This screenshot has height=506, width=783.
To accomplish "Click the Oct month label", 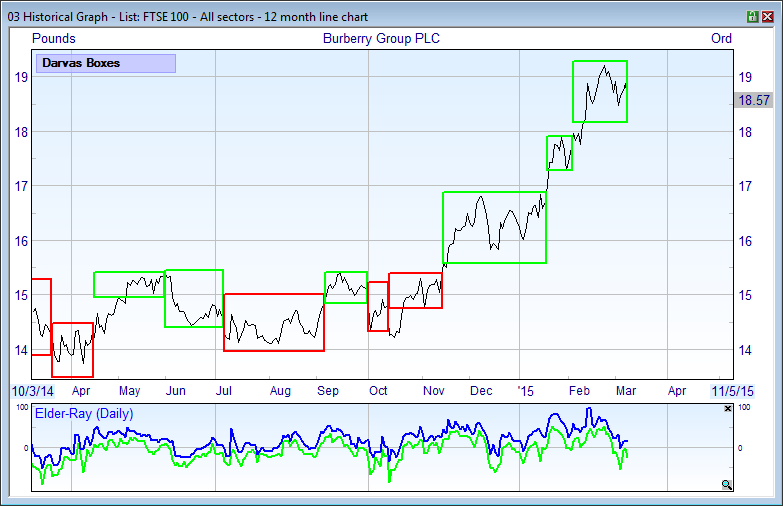I will [378, 391].
